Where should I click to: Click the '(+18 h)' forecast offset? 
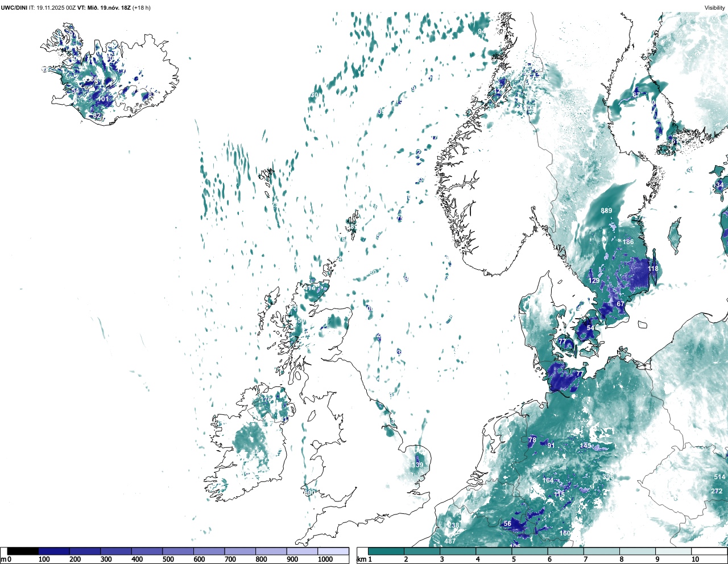141,8
